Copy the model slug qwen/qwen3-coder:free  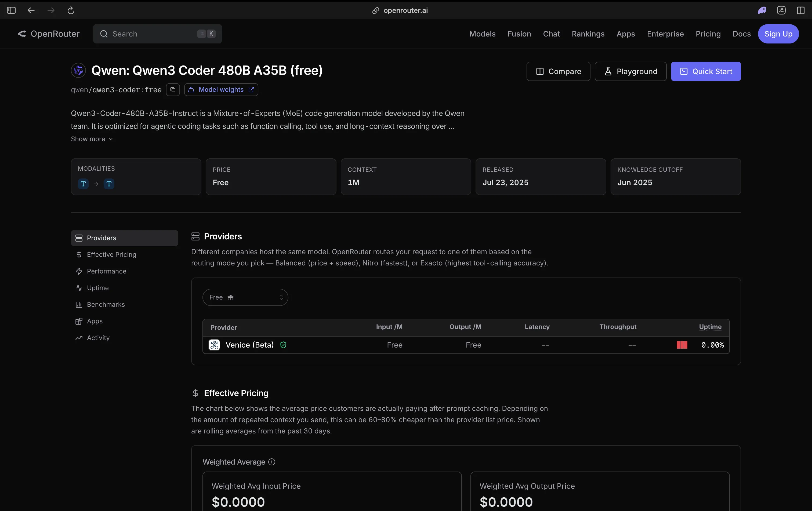(173, 90)
